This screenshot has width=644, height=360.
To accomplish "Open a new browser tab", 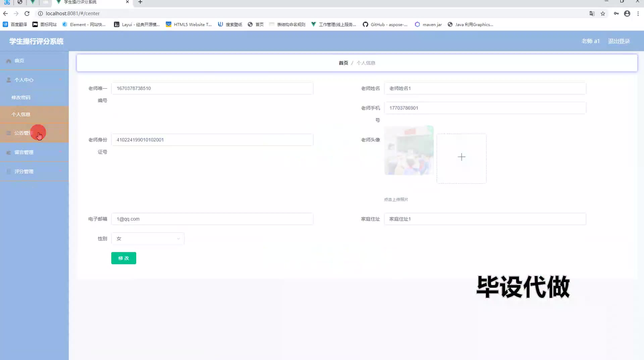I will pyautogui.click(x=140, y=2).
